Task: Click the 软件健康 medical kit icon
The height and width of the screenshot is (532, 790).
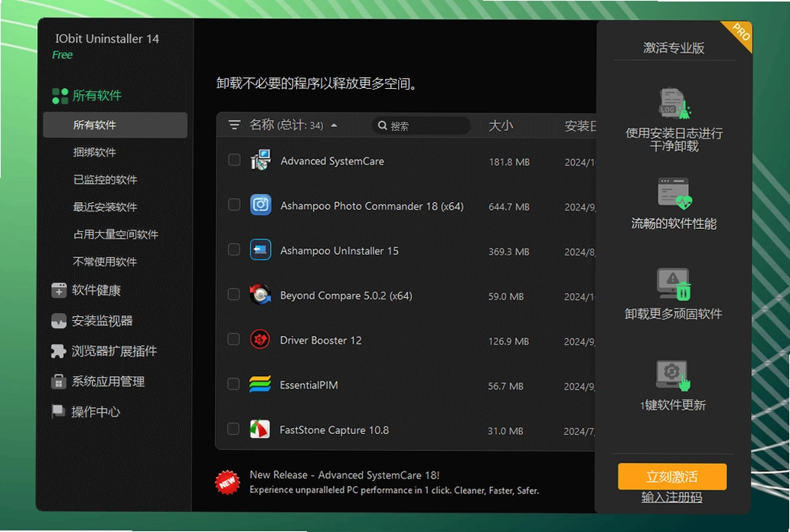Action: (59, 290)
